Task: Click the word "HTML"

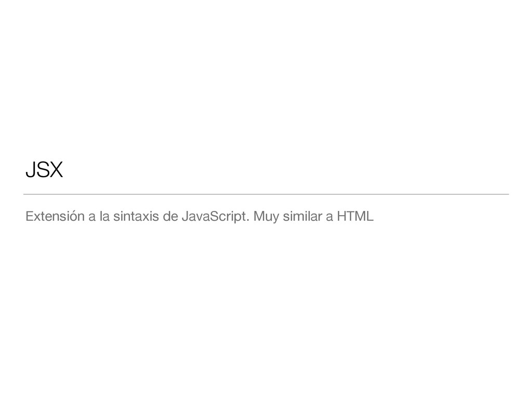Action: [x=355, y=216]
